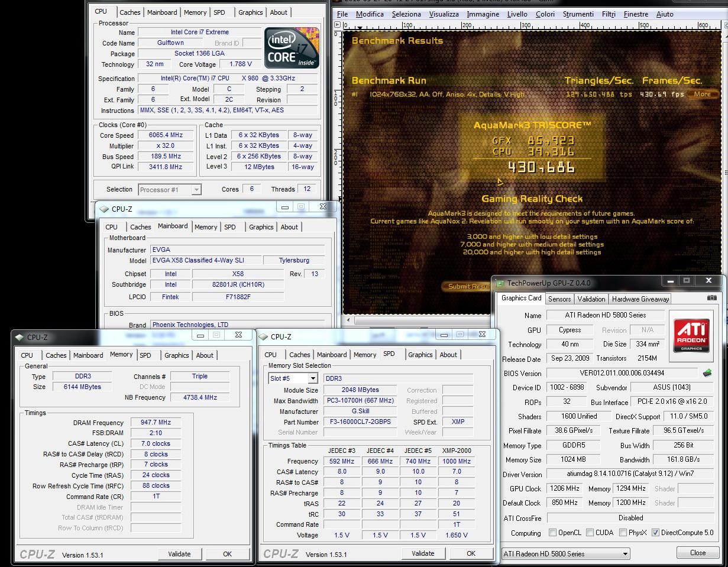The height and width of the screenshot is (567, 728).
Task: Click Validate in the CPU-Z Memory window
Action: [x=179, y=554]
